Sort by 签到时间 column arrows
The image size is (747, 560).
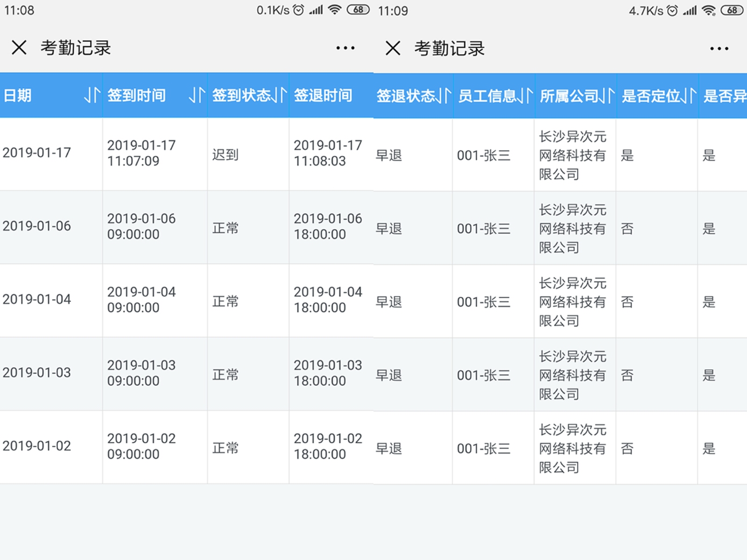pos(197,95)
